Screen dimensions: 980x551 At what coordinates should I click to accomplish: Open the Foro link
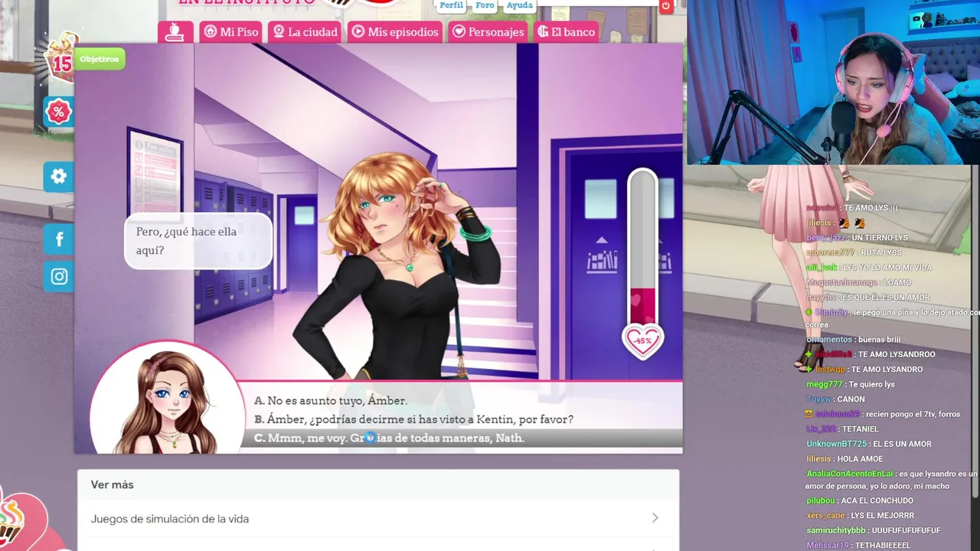point(485,5)
